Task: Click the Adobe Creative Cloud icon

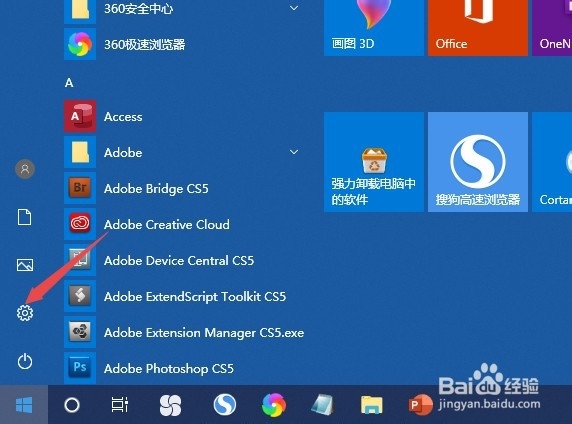Action: click(x=80, y=224)
